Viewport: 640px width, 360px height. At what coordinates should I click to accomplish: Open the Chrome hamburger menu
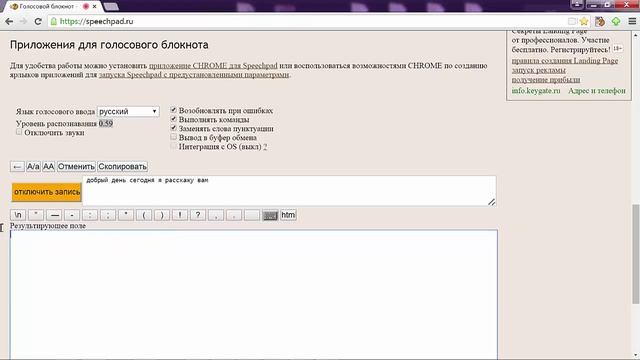pyautogui.click(x=632, y=21)
